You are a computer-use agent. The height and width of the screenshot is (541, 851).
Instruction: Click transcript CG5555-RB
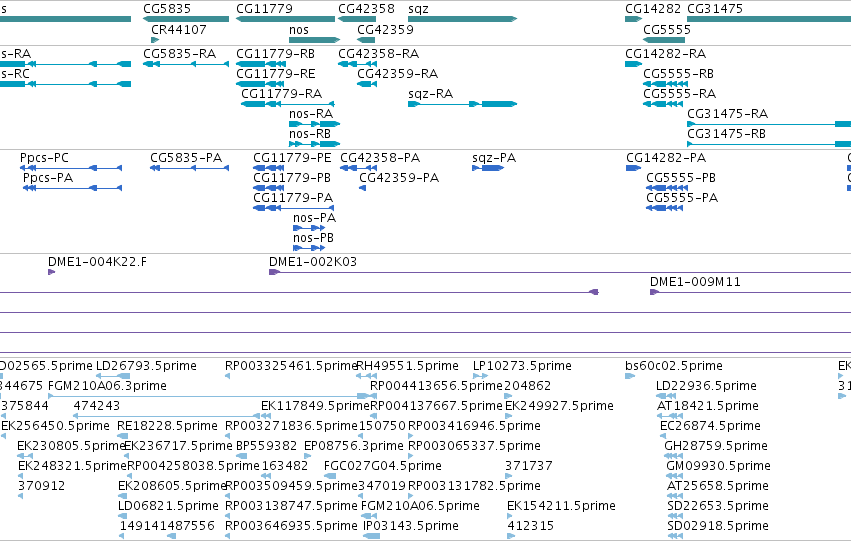coord(665,84)
